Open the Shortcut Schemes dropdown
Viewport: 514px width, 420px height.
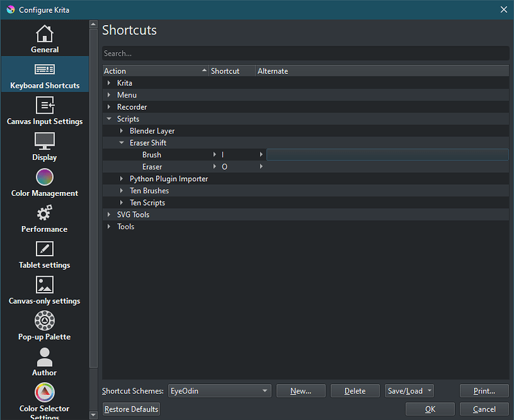tap(219, 390)
